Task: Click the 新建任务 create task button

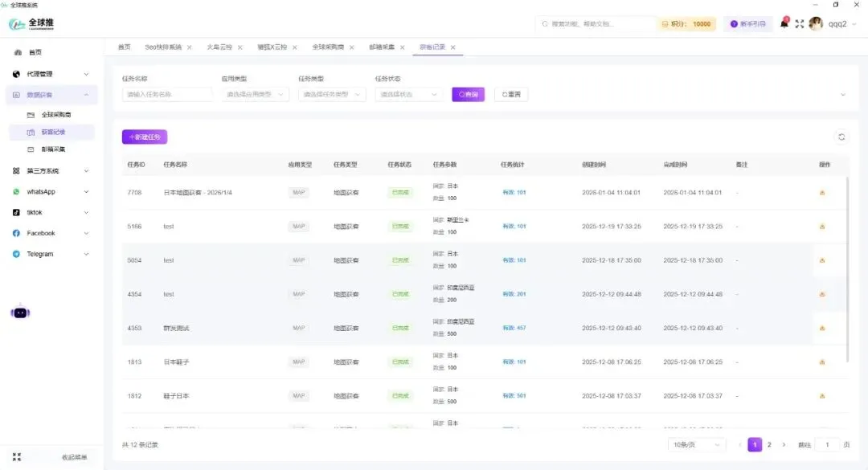Action: pos(145,137)
